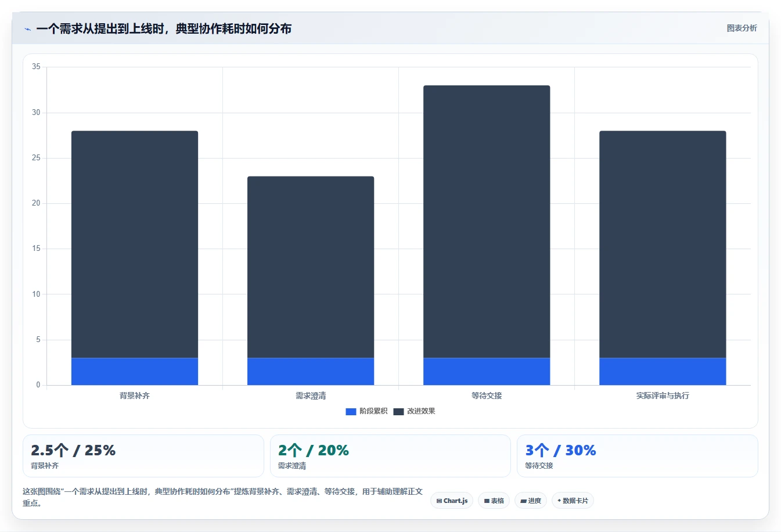Select the 进度 tag chip
The image size is (781, 532).
(531, 501)
